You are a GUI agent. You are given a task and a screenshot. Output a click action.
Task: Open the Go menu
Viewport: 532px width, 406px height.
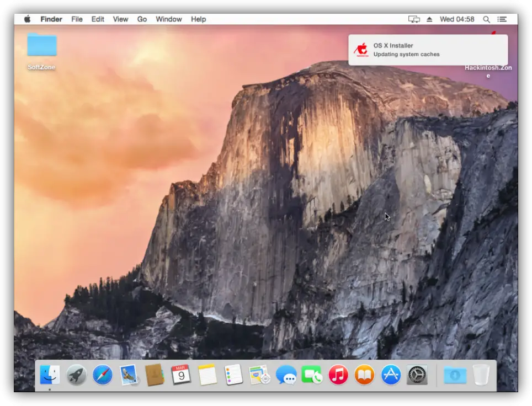point(142,19)
